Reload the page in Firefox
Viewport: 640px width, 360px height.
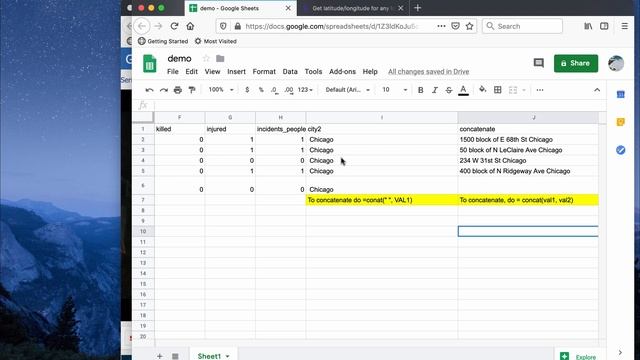point(174,26)
